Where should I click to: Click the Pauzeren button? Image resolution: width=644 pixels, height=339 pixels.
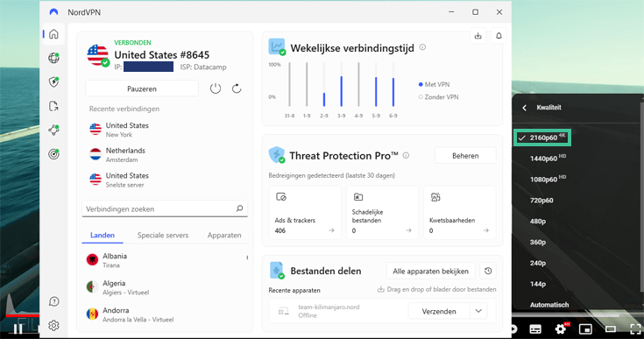tap(142, 88)
